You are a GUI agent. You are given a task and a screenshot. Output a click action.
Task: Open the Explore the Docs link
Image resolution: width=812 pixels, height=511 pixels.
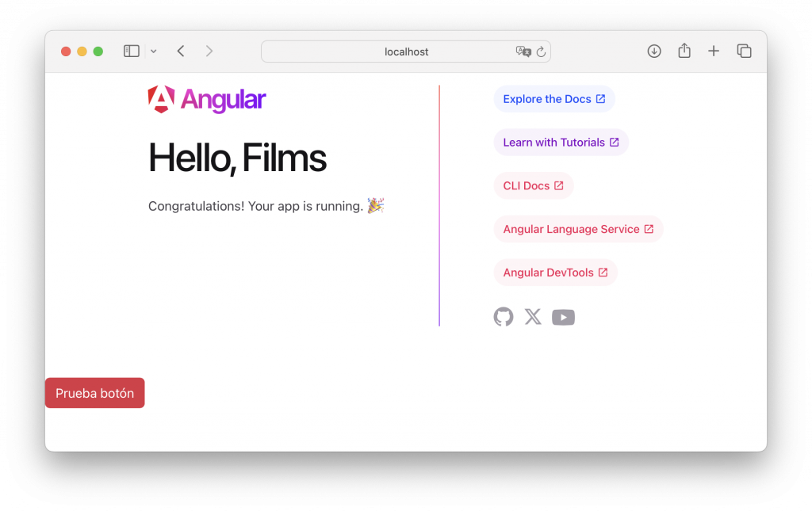pos(553,99)
